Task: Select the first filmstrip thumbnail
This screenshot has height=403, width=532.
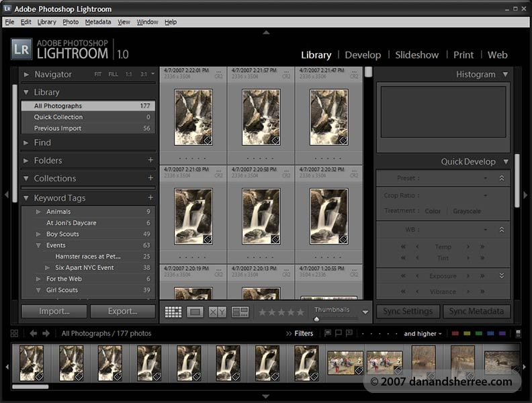Action: (32, 363)
